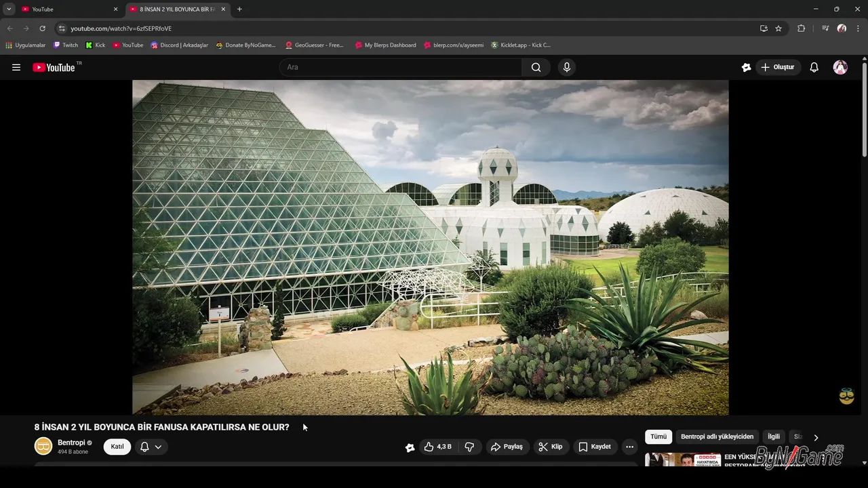Screen dimensions: 868x488
Task: Open Discord | Arkadaşlar bookmark
Action: tap(180, 45)
